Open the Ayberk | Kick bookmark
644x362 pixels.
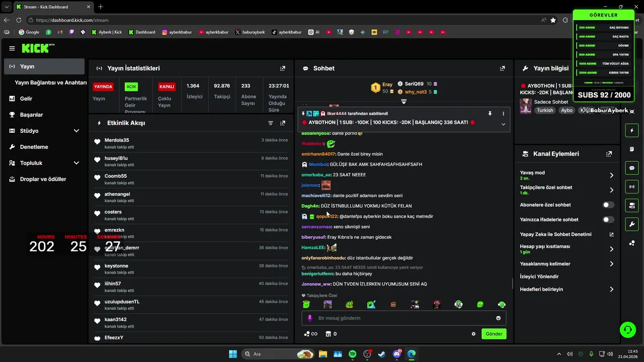coord(107,32)
